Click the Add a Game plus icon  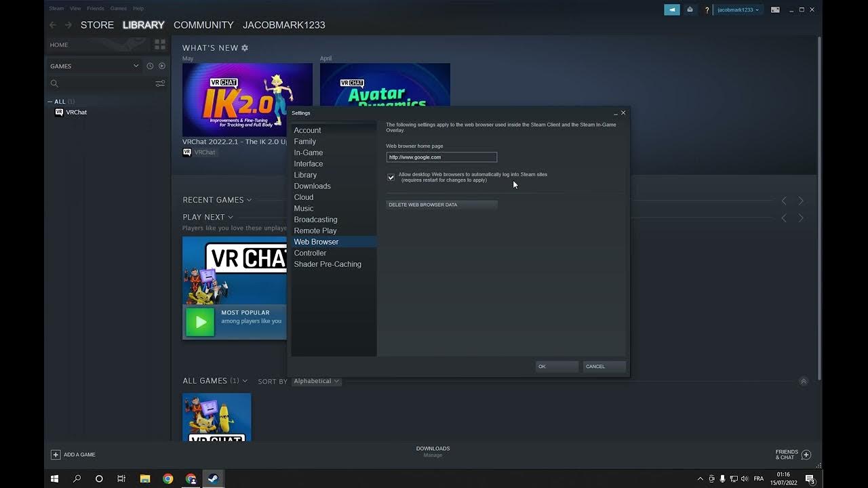pyautogui.click(x=56, y=455)
